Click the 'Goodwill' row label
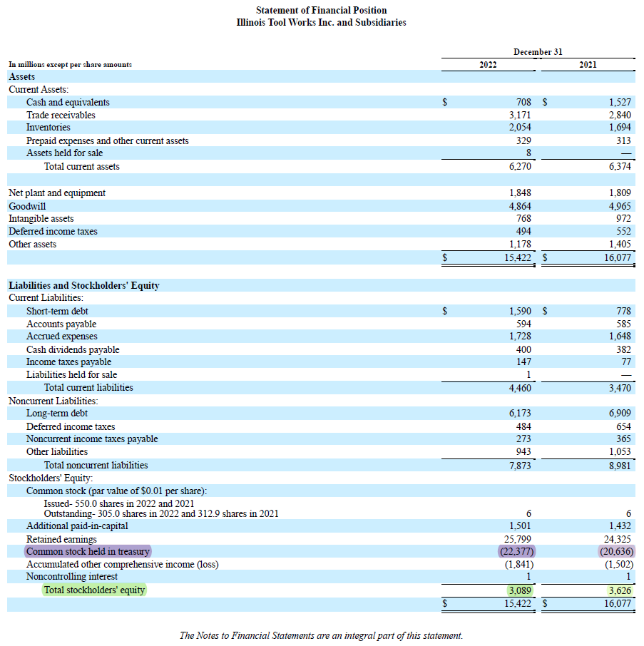 tap(27, 206)
